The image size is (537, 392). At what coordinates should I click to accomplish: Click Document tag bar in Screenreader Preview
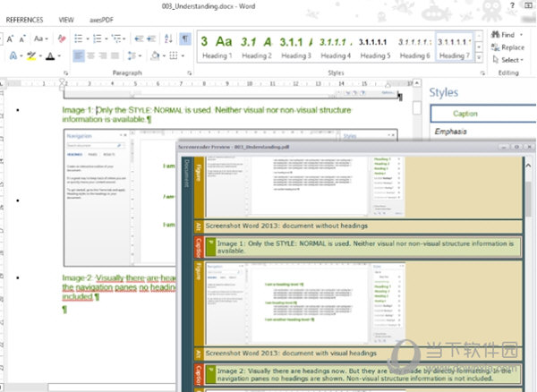pyautogui.click(x=187, y=274)
